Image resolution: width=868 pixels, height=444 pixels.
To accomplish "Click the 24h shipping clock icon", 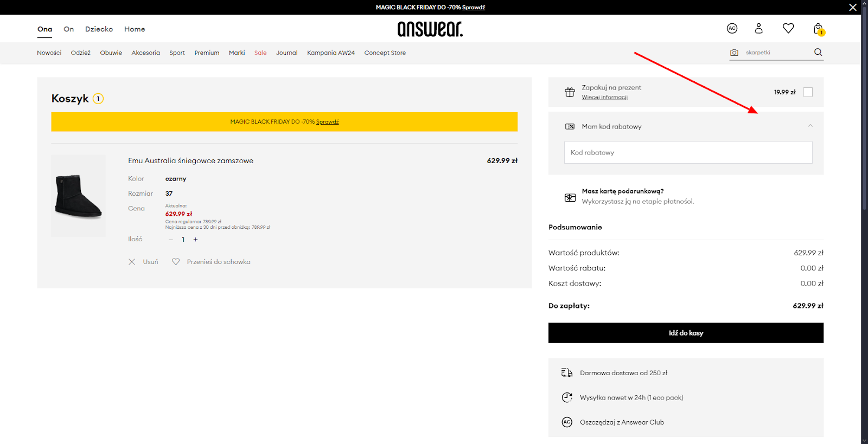I will point(567,397).
